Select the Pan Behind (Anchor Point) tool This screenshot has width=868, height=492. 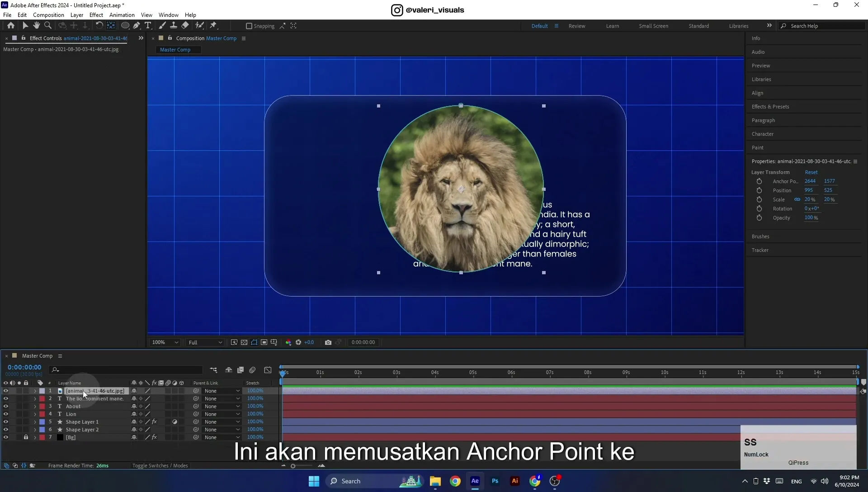pyautogui.click(x=111, y=26)
